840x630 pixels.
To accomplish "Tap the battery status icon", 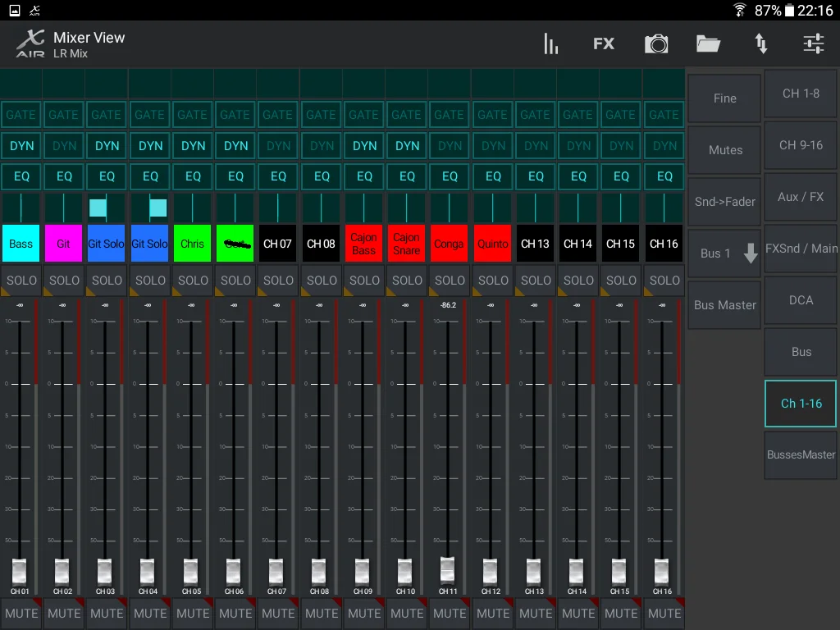I will click(x=789, y=10).
